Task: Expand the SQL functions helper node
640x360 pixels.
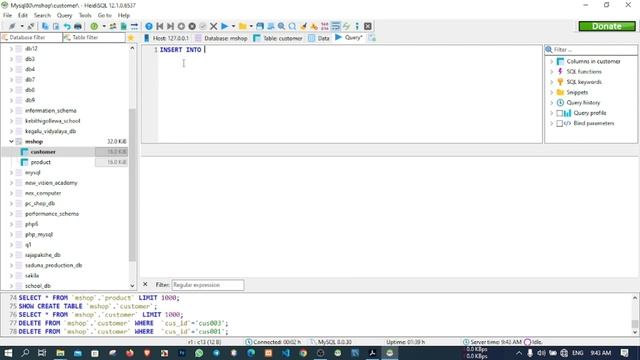Action: click(551, 72)
